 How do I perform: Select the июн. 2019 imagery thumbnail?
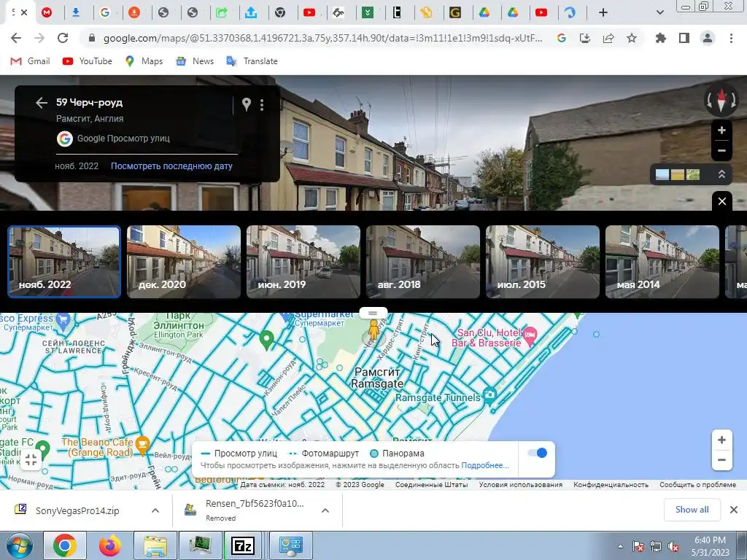(x=303, y=262)
